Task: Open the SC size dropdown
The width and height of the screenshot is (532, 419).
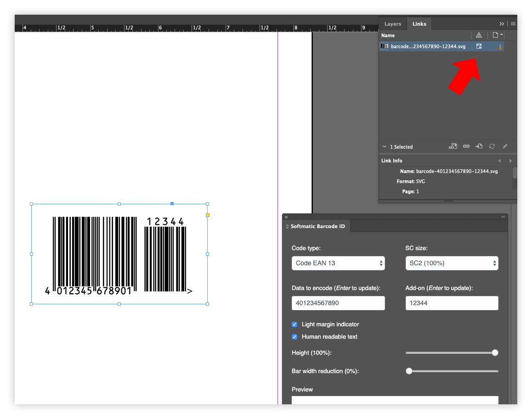Action: click(452, 263)
